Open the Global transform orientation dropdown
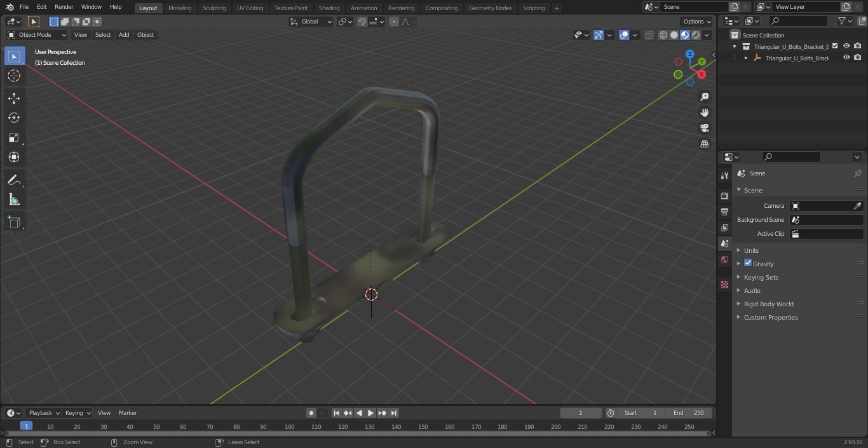Image resolution: width=868 pixels, height=448 pixels. (x=311, y=22)
